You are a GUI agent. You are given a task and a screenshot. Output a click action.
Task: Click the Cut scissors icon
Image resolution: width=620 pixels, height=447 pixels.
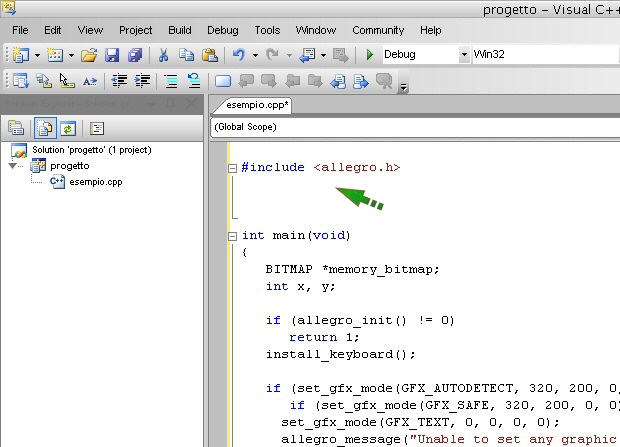(163, 55)
